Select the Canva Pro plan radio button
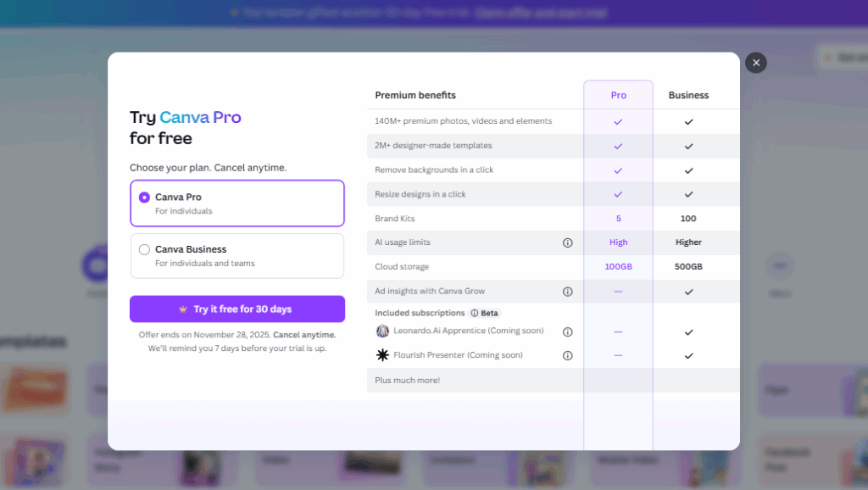Screen dimensions: 868x490 pyautogui.click(x=142, y=197)
